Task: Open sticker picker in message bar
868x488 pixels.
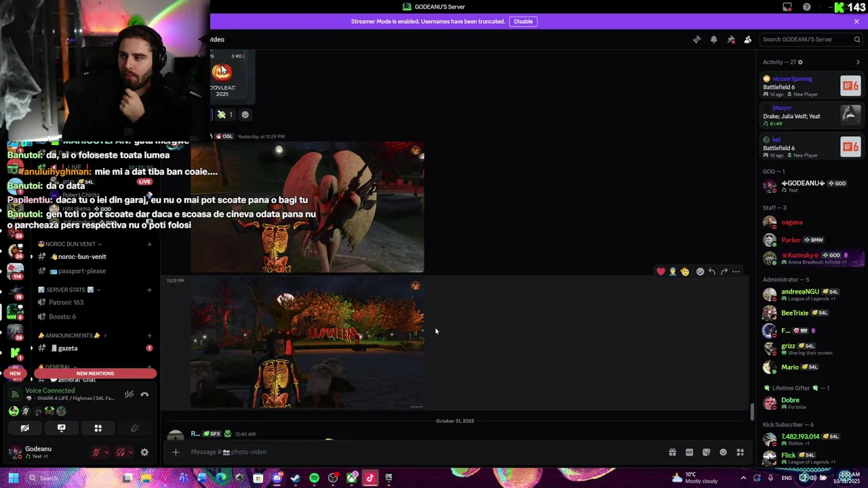Action: pos(706,452)
